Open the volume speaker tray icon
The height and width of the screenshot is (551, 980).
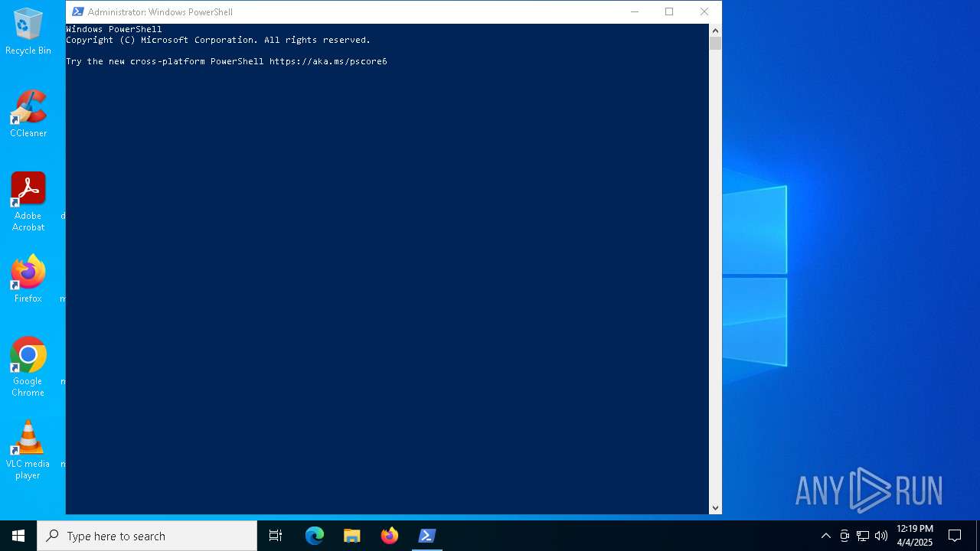coord(881,536)
